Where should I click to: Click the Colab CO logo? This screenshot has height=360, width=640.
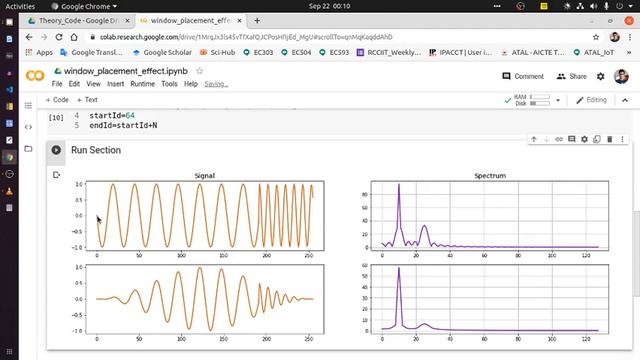click(x=35, y=76)
